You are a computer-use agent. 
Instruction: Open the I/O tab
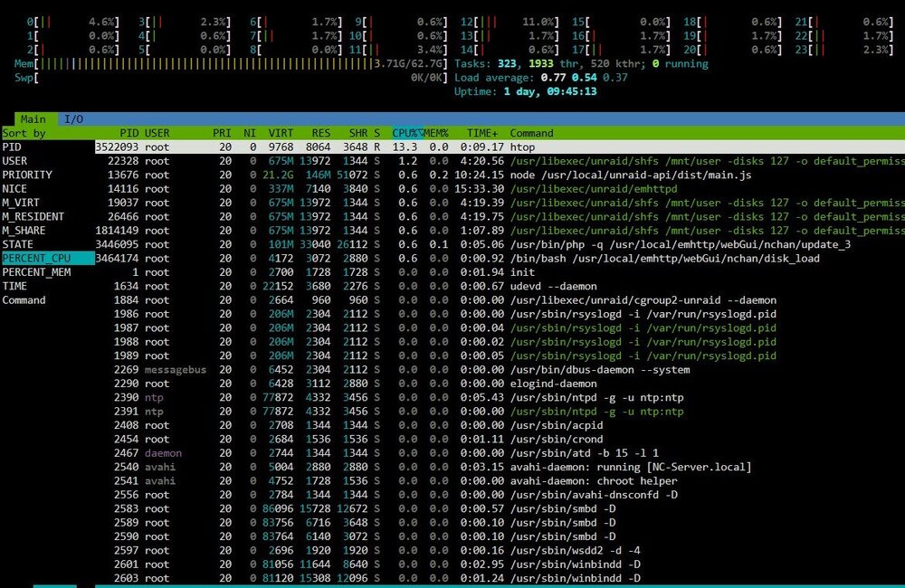click(x=73, y=119)
